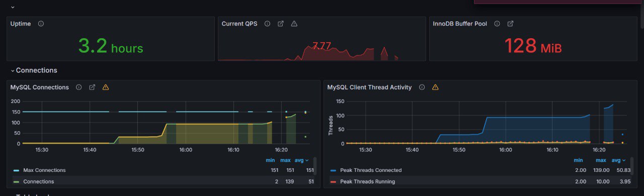Viewport: 644px width, 196px height.
Task: Show the MySQL Client Thread Activity info icon
Action: point(422,87)
